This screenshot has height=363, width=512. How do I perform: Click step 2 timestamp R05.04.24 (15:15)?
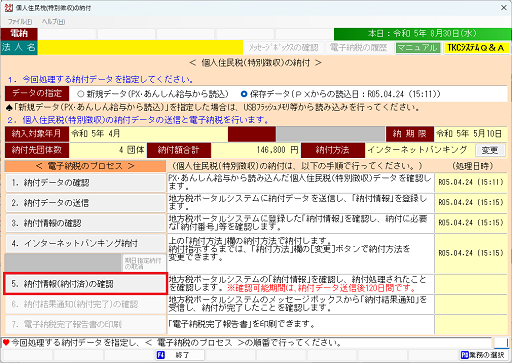tap(471, 203)
